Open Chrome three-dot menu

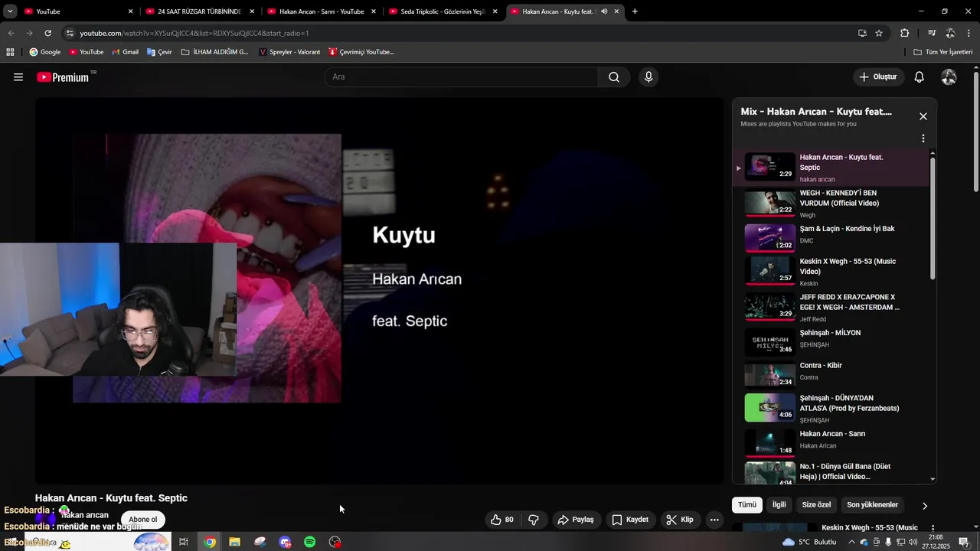tap(969, 33)
